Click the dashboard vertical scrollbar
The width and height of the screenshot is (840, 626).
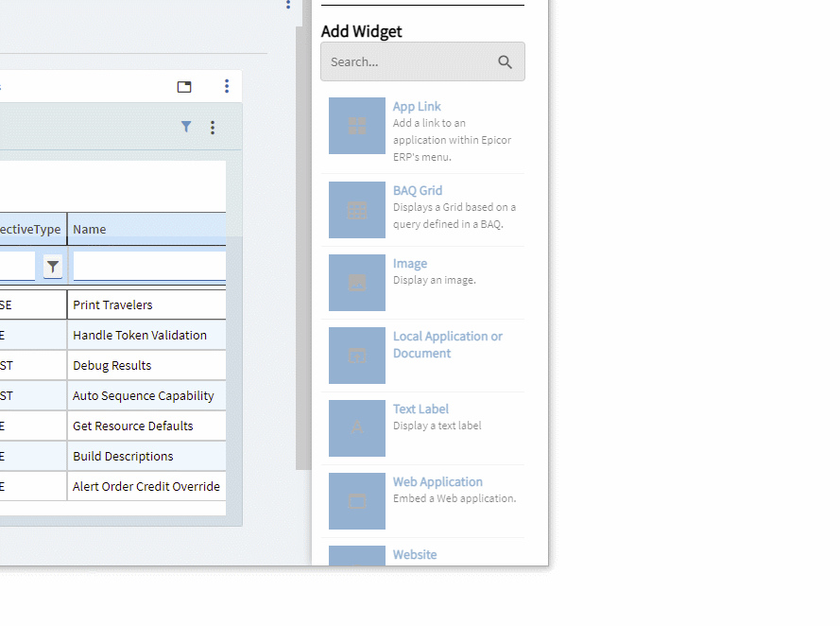tap(302, 246)
